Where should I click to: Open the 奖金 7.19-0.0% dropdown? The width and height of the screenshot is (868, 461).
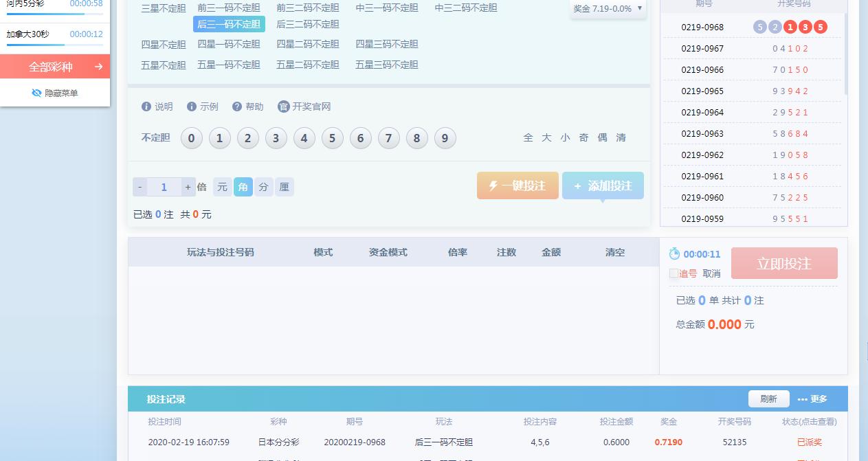(608, 9)
